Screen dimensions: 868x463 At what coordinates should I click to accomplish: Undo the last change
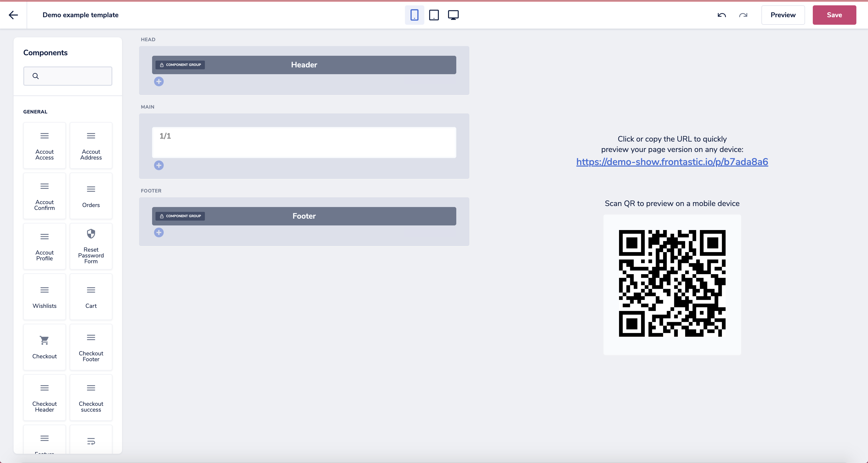click(721, 15)
